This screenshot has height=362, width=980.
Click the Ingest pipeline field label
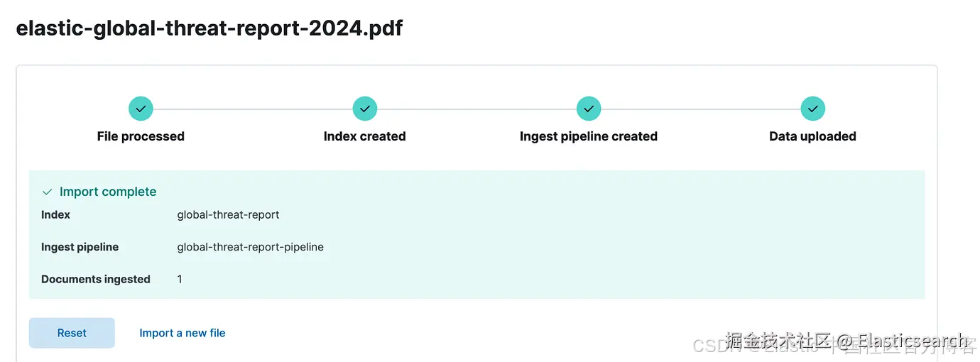click(x=80, y=247)
